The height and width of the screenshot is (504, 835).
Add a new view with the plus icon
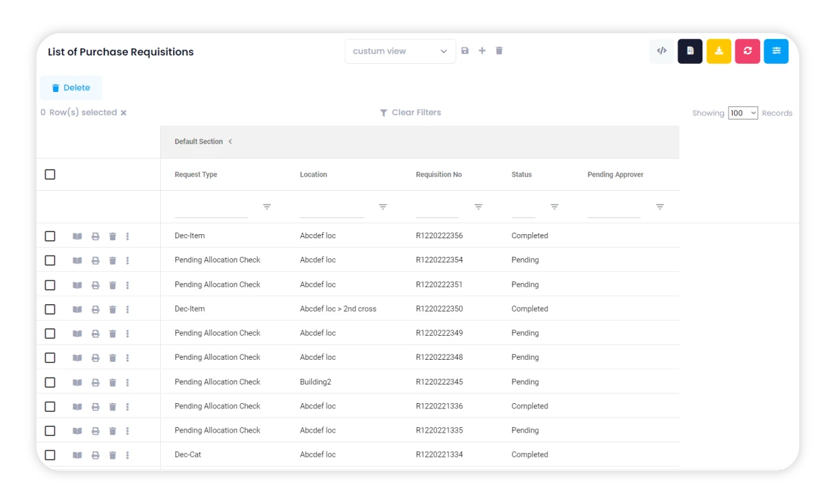pos(482,50)
